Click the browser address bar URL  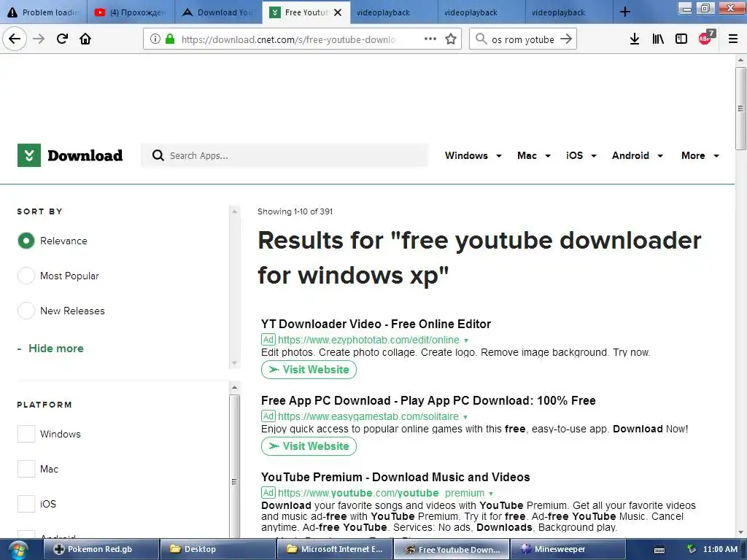click(x=288, y=39)
